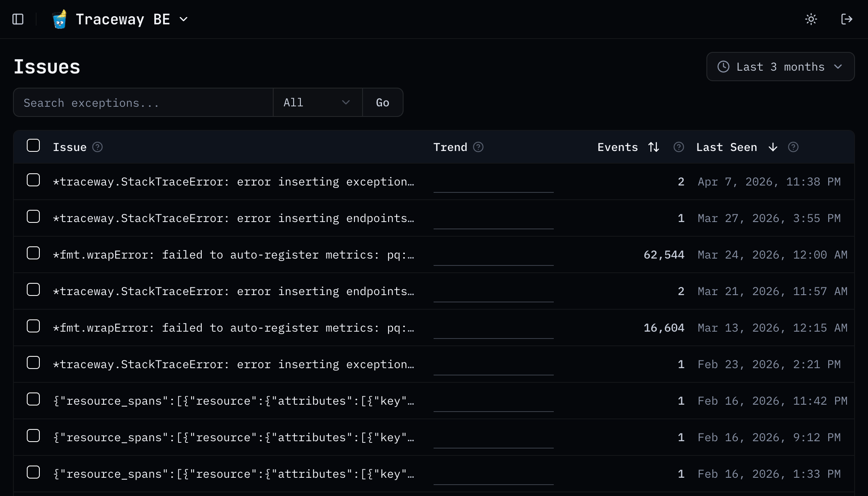This screenshot has width=868, height=496.
Task: Open the All filter dropdown
Action: (x=317, y=102)
